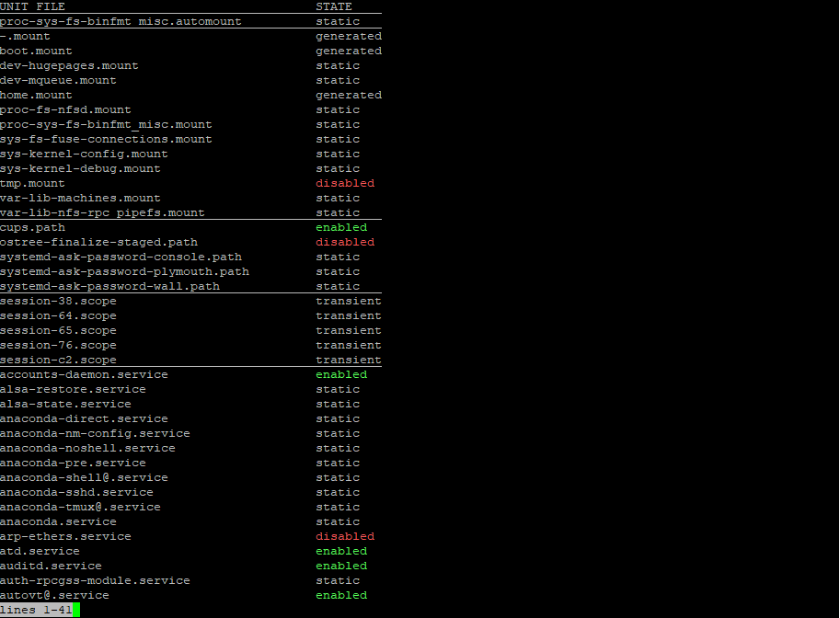Image resolution: width=840 pixels, height=618 pixels.
Task: Click disabled state of arp-ethers.service
Action: [x=345, y=536]
